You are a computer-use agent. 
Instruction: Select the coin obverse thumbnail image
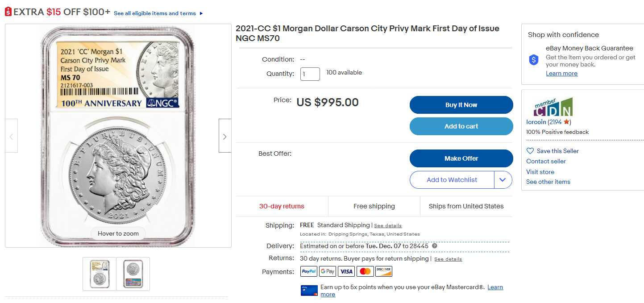pos(100,274)
